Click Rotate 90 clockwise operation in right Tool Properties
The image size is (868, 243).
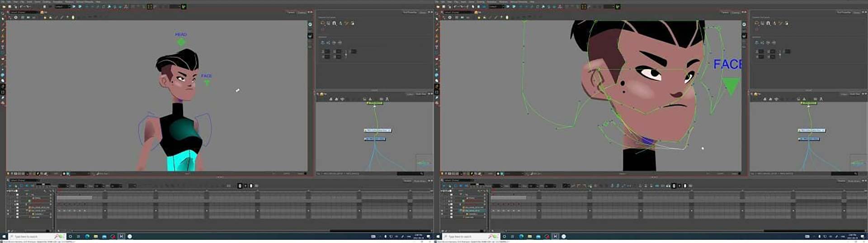[768, 42]
